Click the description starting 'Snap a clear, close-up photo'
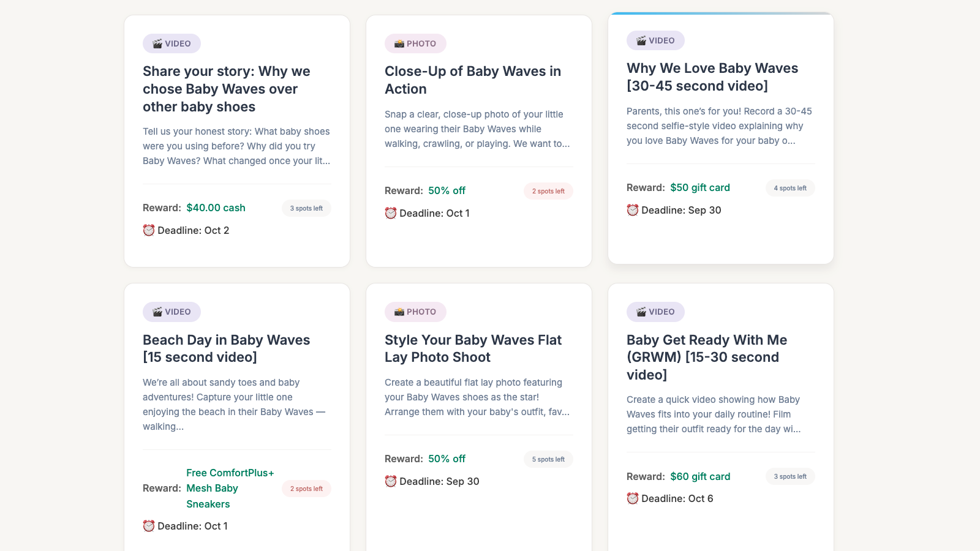Screen dimensions: 980x551 478,129
